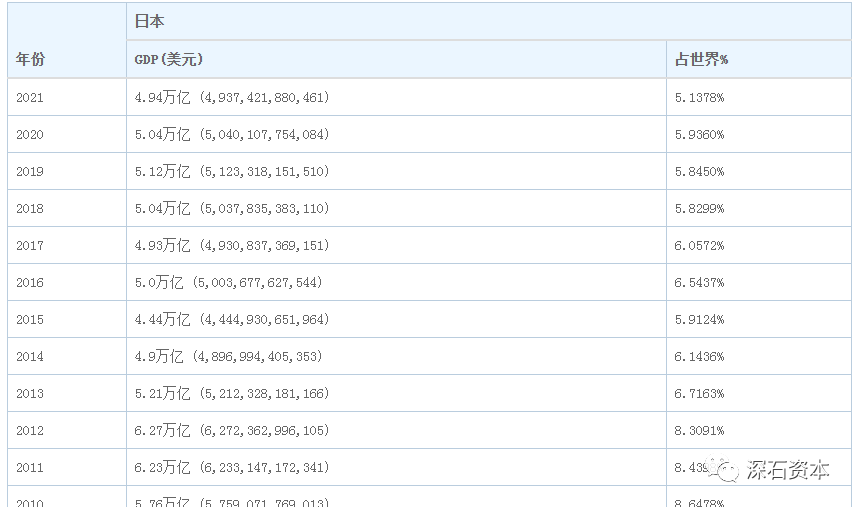This screenshot has height=507, width=857.
Task: Select the 2021 year cell
Action: click(67, 97)
